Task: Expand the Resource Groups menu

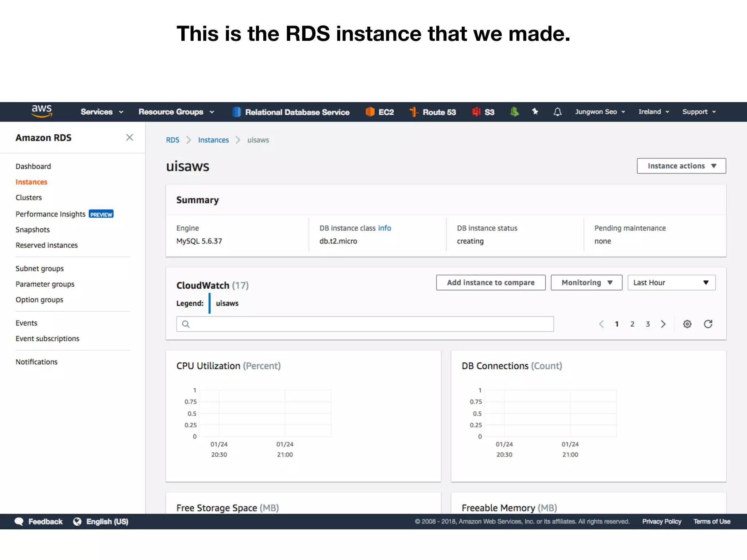Action: tap(176, 112)
